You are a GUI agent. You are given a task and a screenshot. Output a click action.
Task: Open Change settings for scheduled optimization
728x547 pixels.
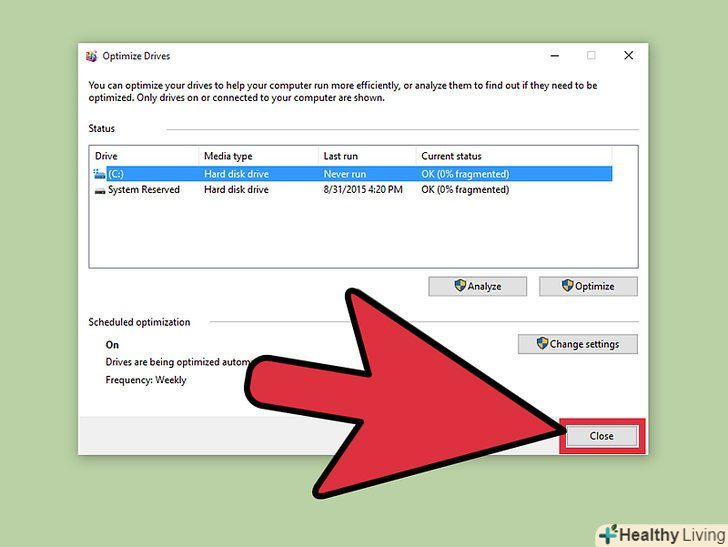(x=578, y=344)
